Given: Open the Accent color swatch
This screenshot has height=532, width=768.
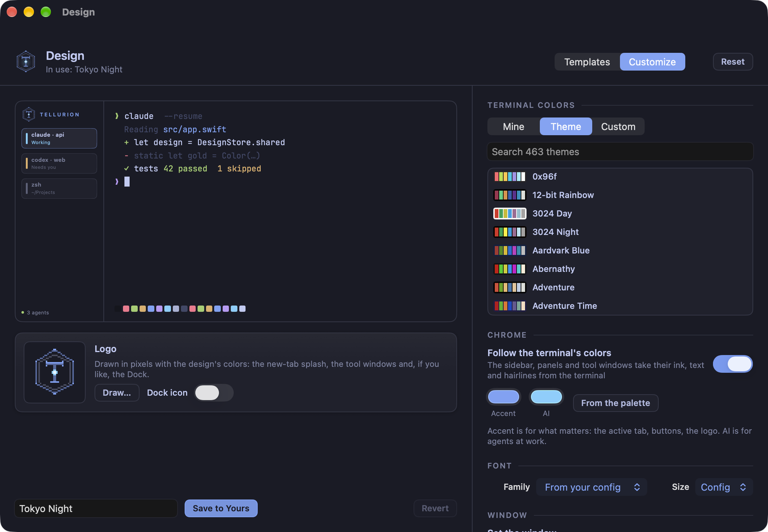Looking at the screenshot, I should click(x=504, y=397).
